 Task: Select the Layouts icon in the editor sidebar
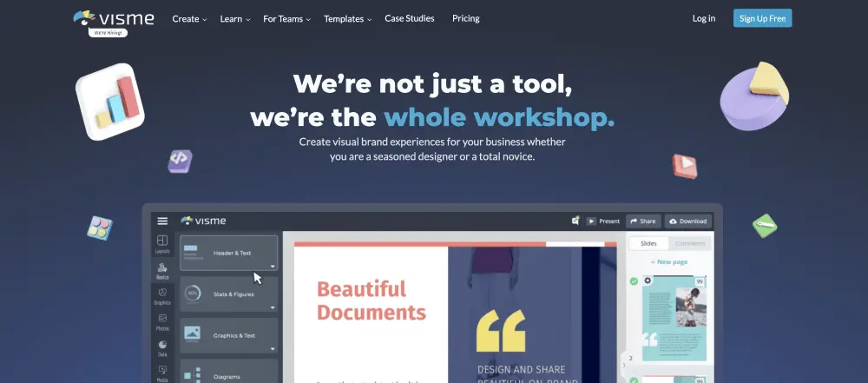[162, 244]
